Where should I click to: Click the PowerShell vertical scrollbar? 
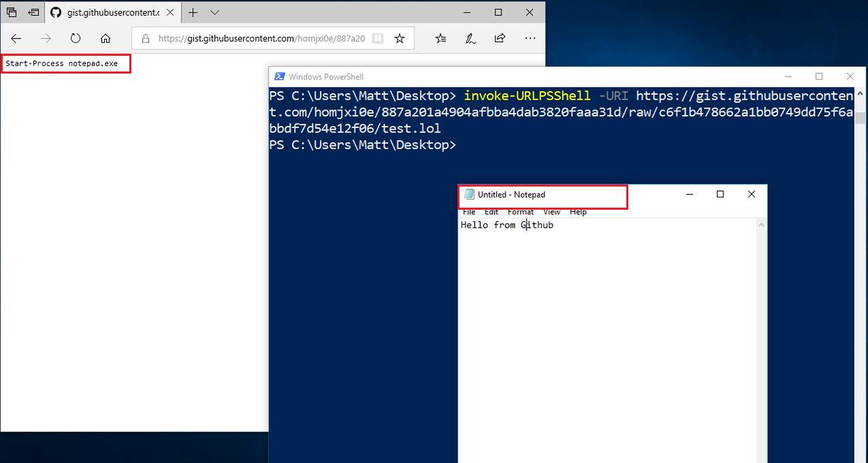860,275
